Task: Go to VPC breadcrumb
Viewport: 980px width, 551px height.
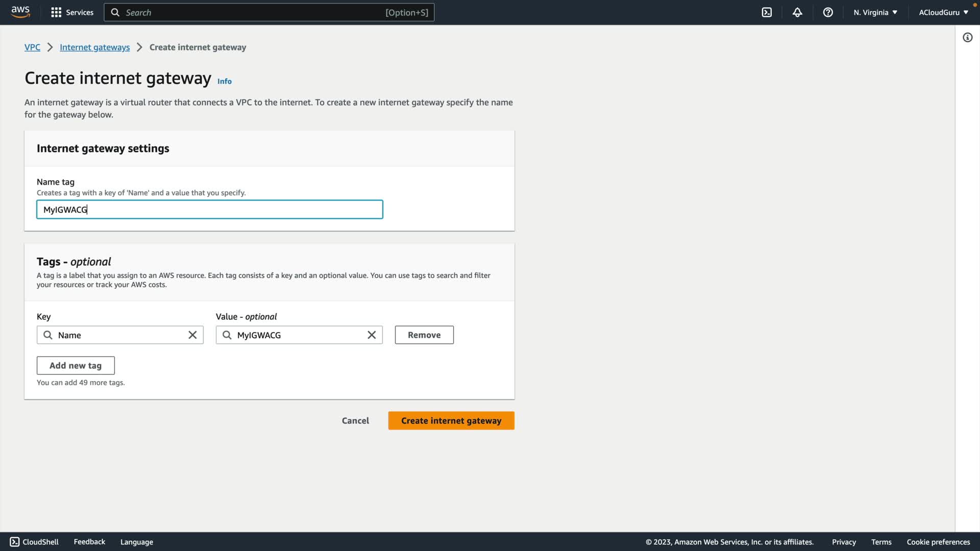Action: click(x=32, y=47)
